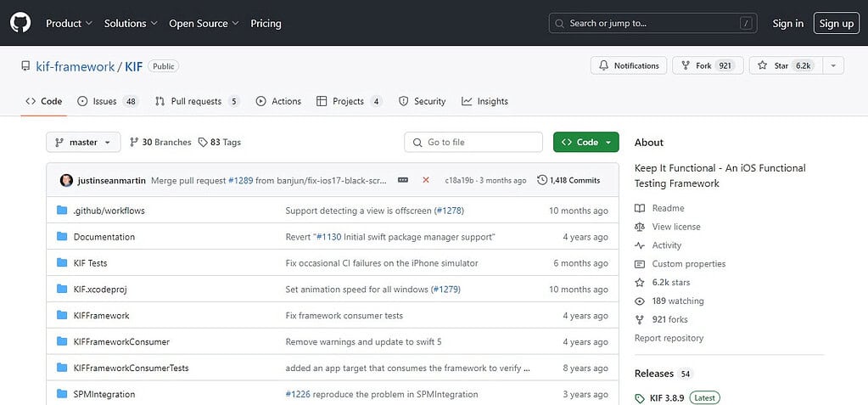Open the GitHub homepage logo
868x405 pixels.
click(x=20, y=23)
